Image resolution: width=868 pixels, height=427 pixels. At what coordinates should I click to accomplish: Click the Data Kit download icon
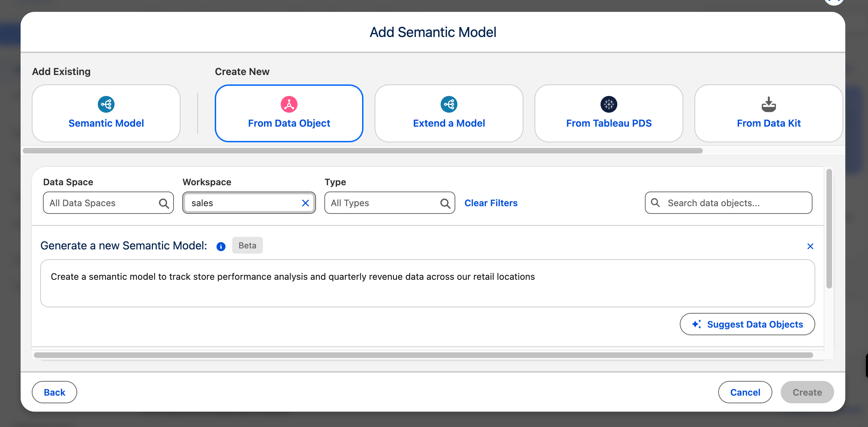(769, 104)
